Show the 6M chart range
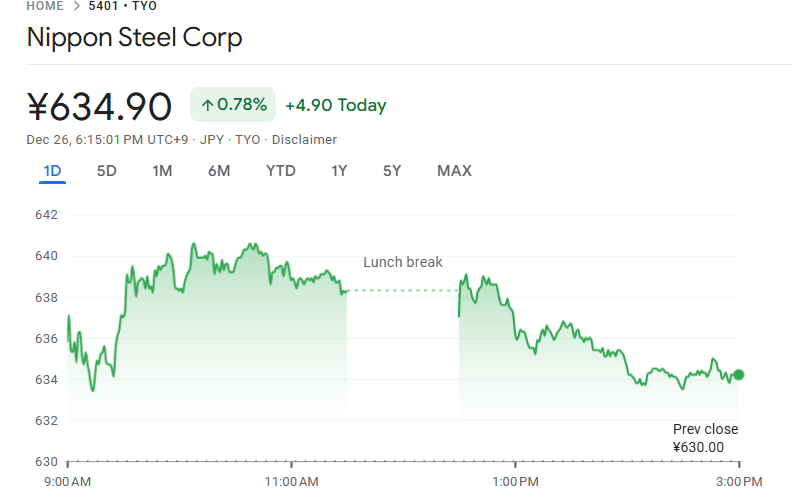792x502 pixels. 219,171
